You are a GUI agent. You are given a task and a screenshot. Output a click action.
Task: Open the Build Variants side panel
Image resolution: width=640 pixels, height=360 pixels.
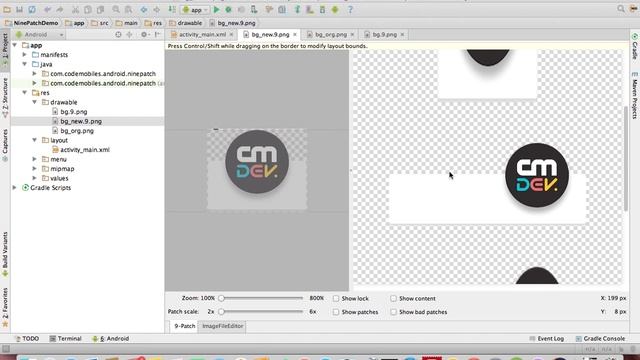[5, 255]
